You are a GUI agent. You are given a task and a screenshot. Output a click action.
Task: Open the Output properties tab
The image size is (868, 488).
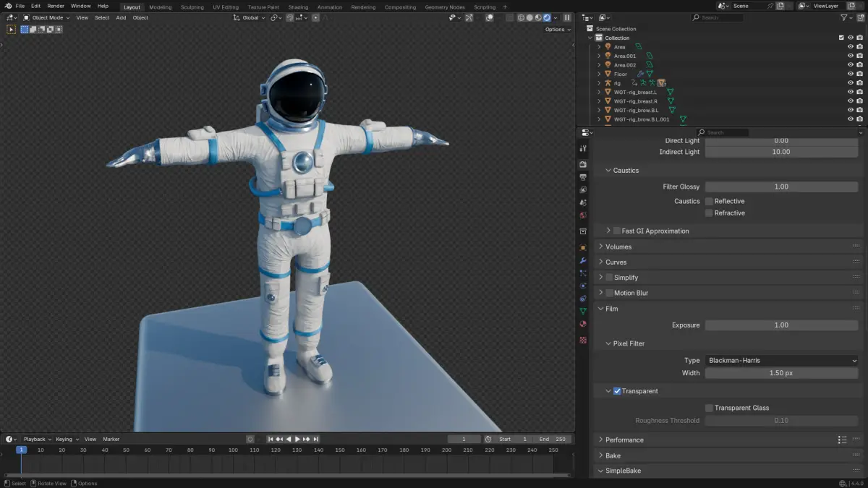[x=583, y=177]
